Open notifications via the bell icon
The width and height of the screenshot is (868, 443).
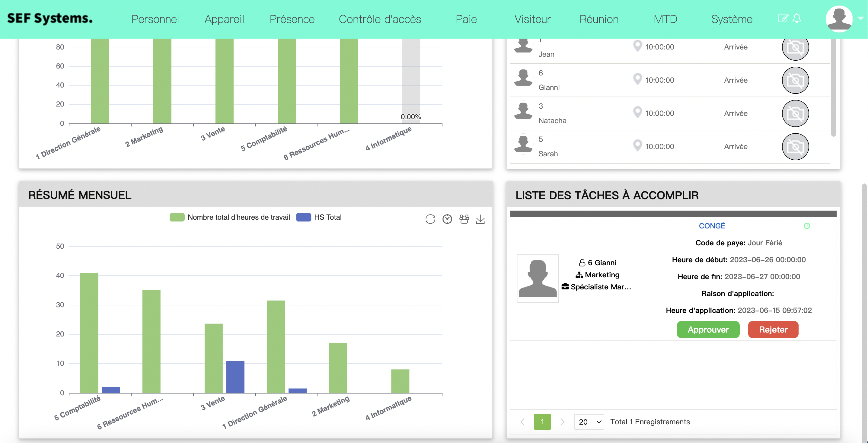797,18
